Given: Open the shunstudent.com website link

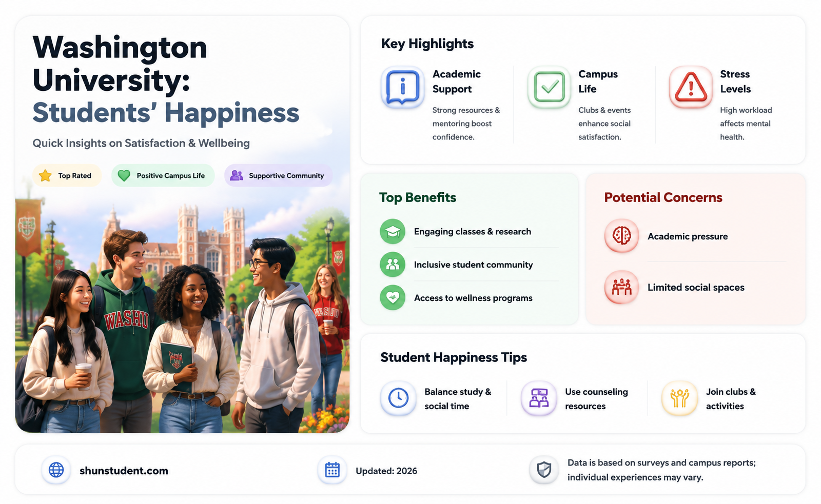Looking at the screenshot, I should (x=124, y=471).
